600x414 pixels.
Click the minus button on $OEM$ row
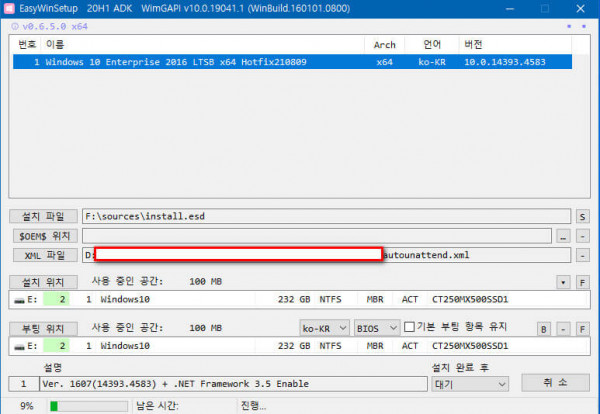pos(582,236)
